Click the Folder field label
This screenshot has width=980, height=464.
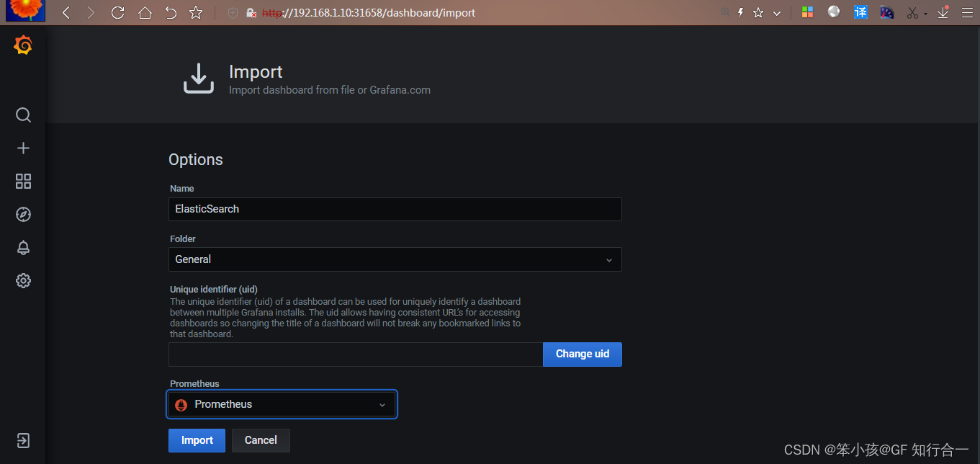pyautogui.click(x=183, y=238)
